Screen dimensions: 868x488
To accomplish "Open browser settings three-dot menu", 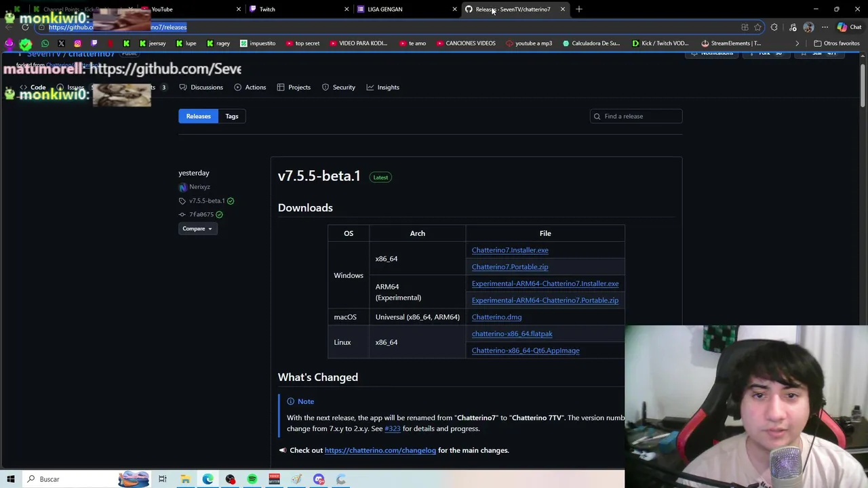I will point(825,27).
